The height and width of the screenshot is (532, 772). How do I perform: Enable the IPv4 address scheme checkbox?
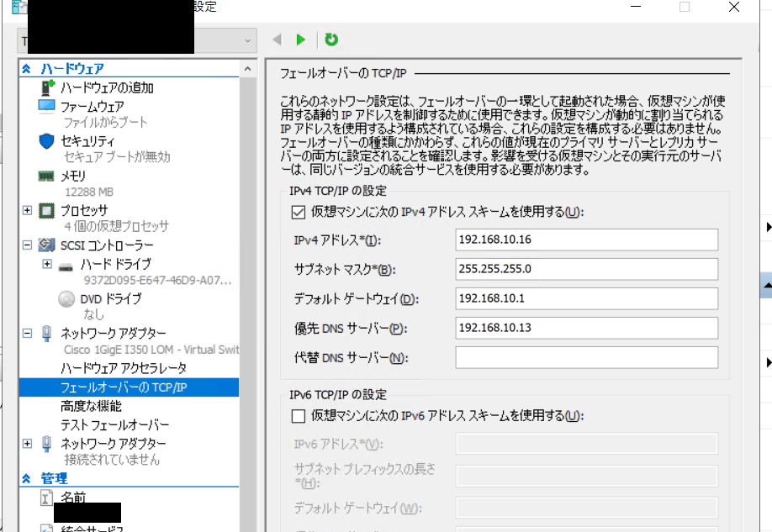tap(299, 212)
